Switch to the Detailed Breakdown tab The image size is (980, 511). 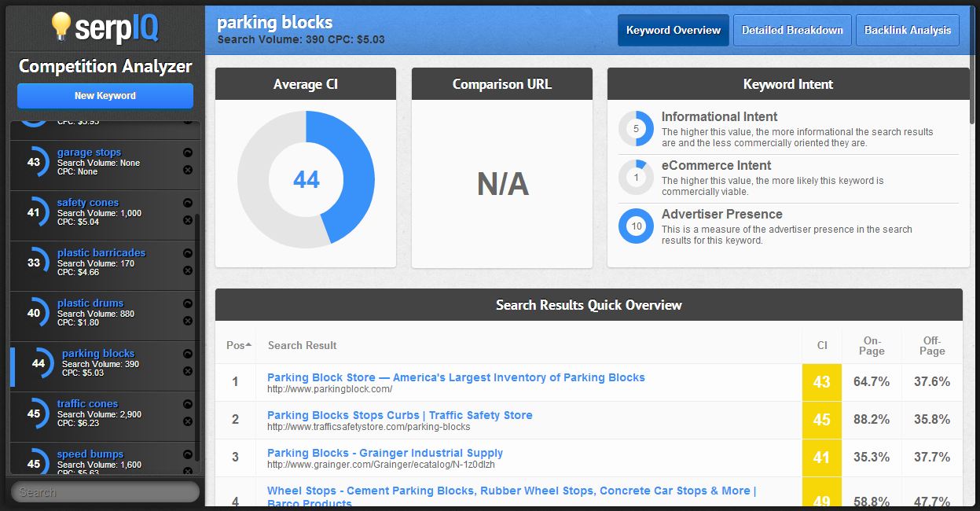pyautogui.click(x=792, y=31)
